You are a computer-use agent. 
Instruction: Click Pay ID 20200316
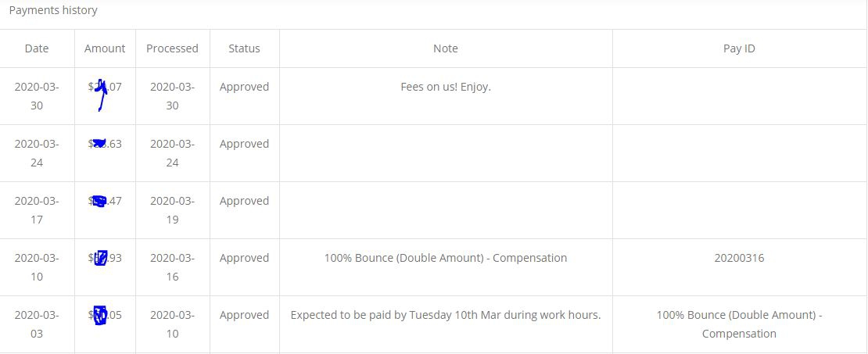[739, 258]
